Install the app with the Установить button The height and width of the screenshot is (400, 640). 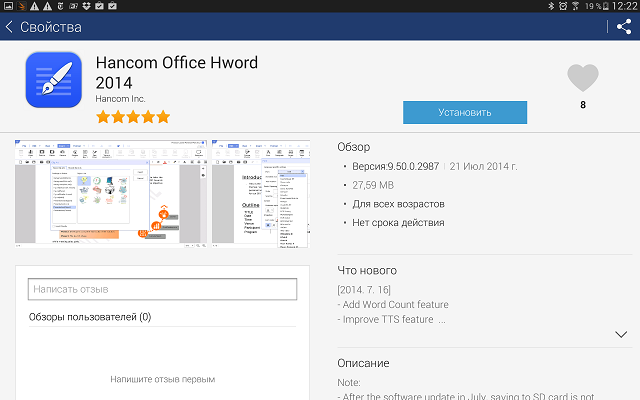click(x=465, y=112)
